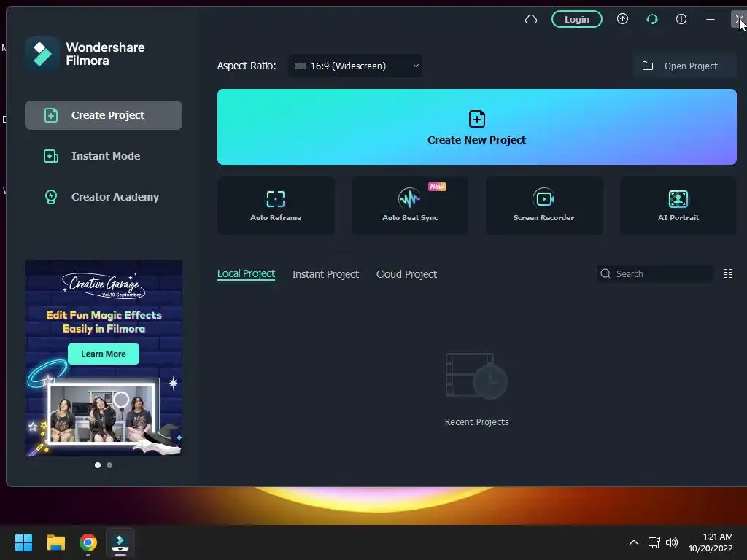This screenshot has height=560, width=747.
Task: Show hidden system tray icons
Action: tap(634, 542)
